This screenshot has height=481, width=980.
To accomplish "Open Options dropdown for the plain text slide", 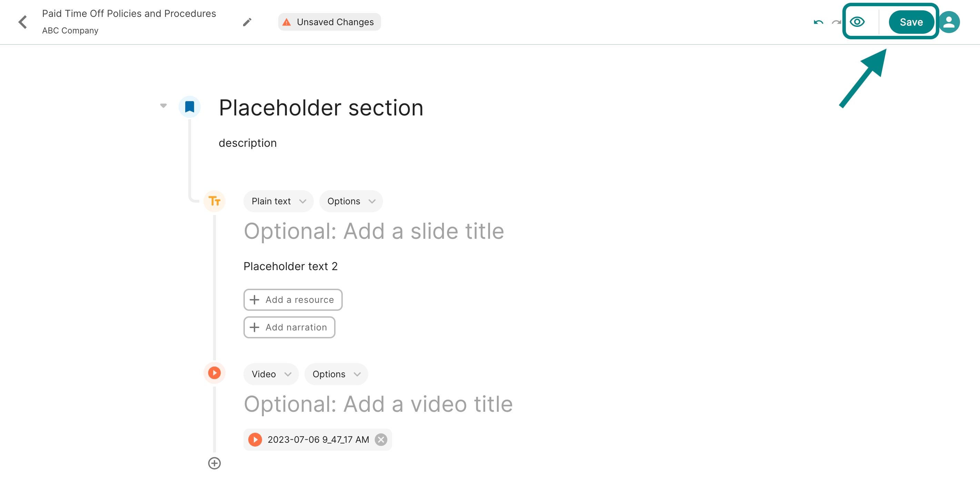I will click(x=351, y=201).
